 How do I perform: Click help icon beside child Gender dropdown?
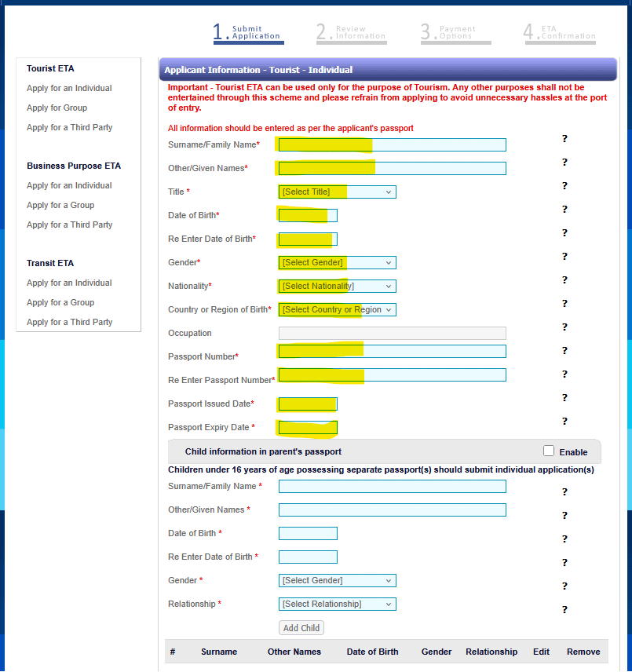pos(564,586)
